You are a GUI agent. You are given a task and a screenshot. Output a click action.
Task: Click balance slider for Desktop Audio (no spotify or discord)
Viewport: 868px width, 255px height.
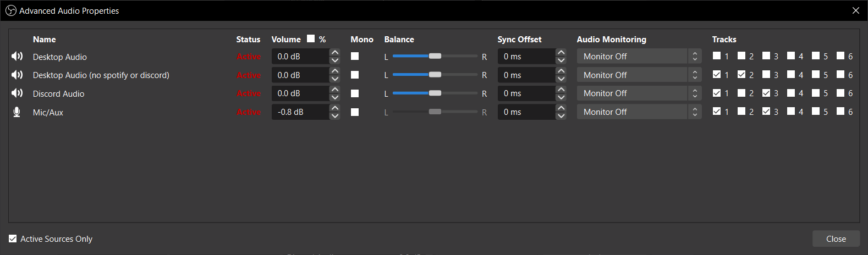[x=435, y=75]
